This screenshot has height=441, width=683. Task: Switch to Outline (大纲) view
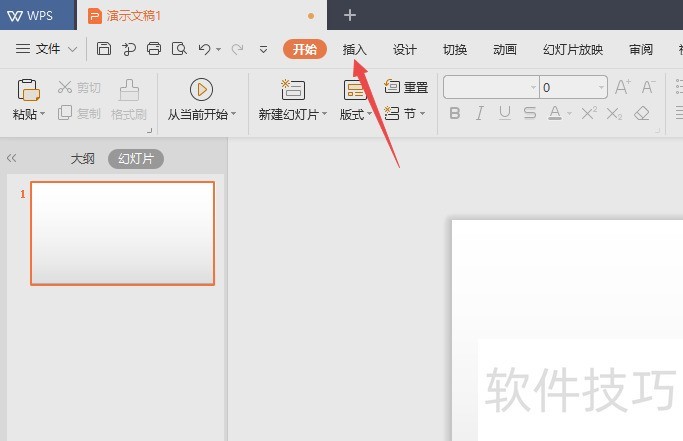click(x=82, y=158)
